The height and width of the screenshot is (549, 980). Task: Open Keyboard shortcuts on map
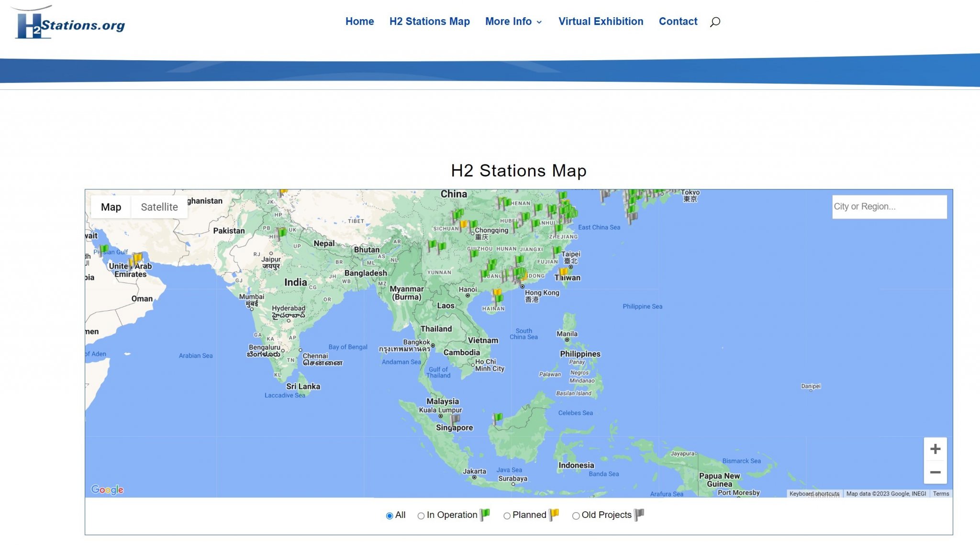click(x=814, y=494)
